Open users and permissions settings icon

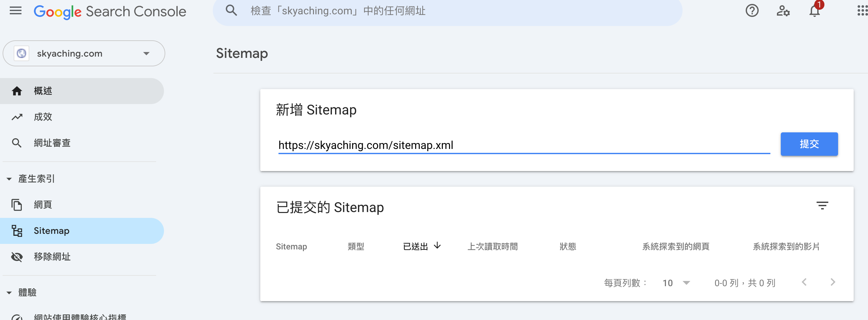coord(783,11)
